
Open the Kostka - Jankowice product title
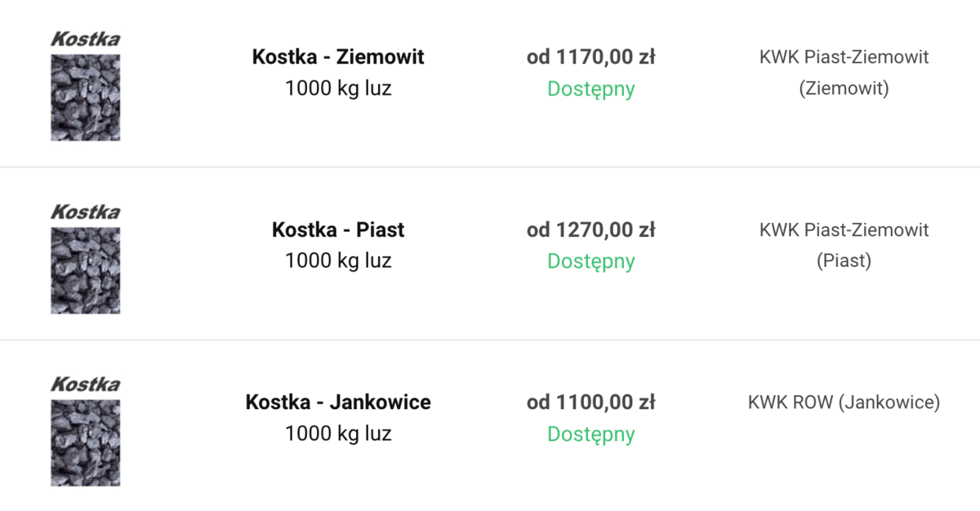[x=338, y=402]
